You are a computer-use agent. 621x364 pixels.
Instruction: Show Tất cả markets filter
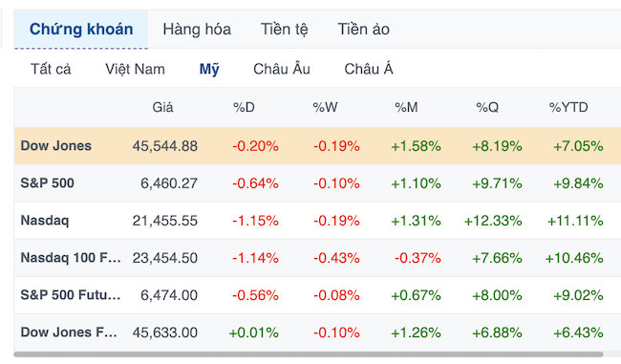pos(51,69)
